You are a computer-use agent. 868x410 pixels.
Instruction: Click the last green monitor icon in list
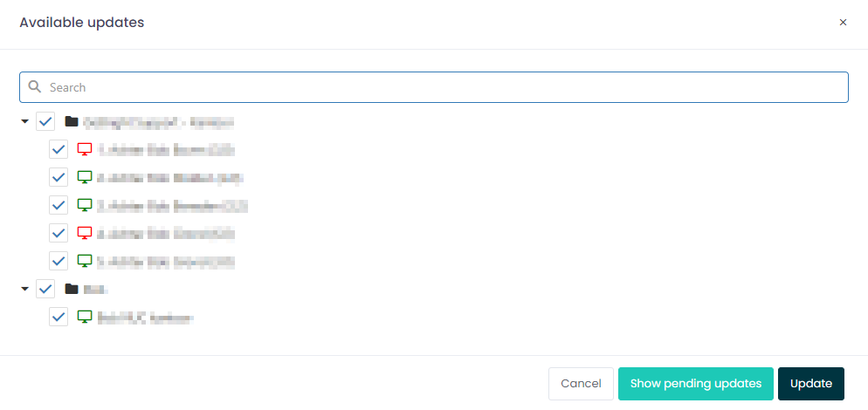click(84, 317)
